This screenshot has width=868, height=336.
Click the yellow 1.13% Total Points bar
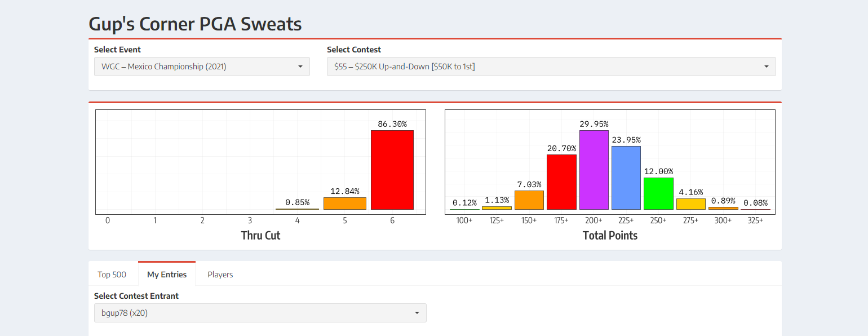(497, 208)
